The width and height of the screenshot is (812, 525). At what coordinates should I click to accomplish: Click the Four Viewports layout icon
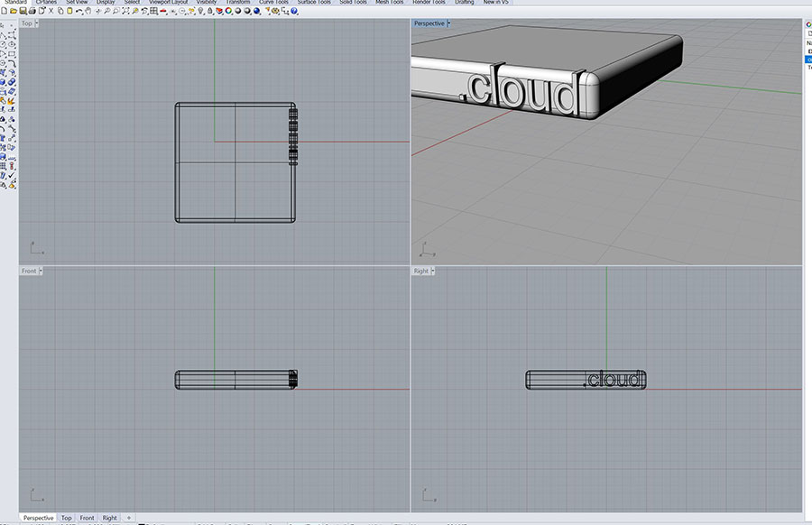coord(153,10)
